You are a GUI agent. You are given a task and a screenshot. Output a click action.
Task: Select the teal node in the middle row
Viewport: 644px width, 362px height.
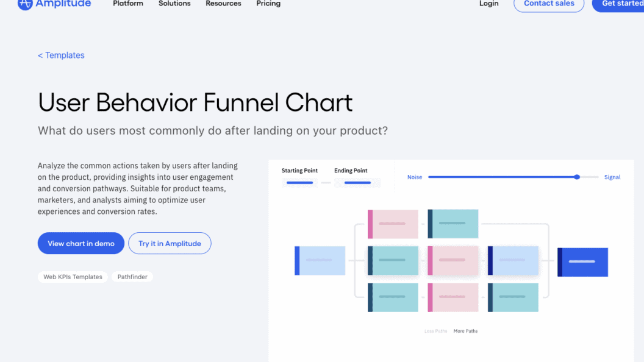click(392, 260)
